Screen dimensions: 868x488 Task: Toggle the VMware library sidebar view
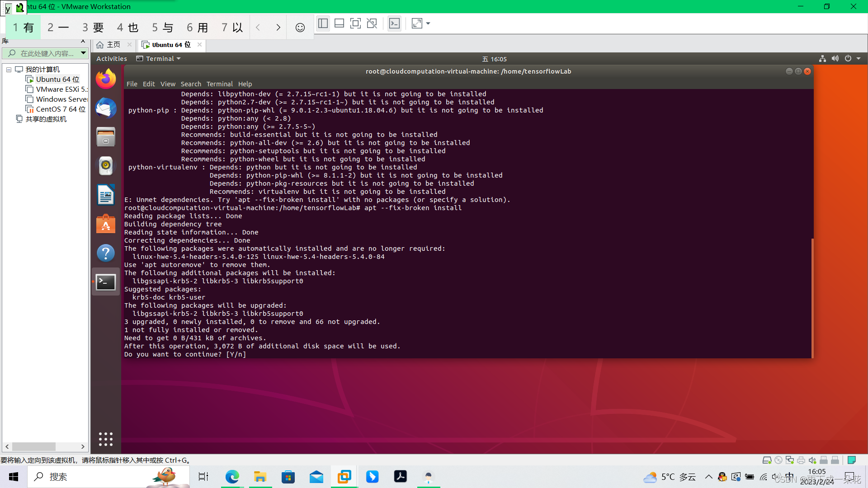click(x=323, y=24)
